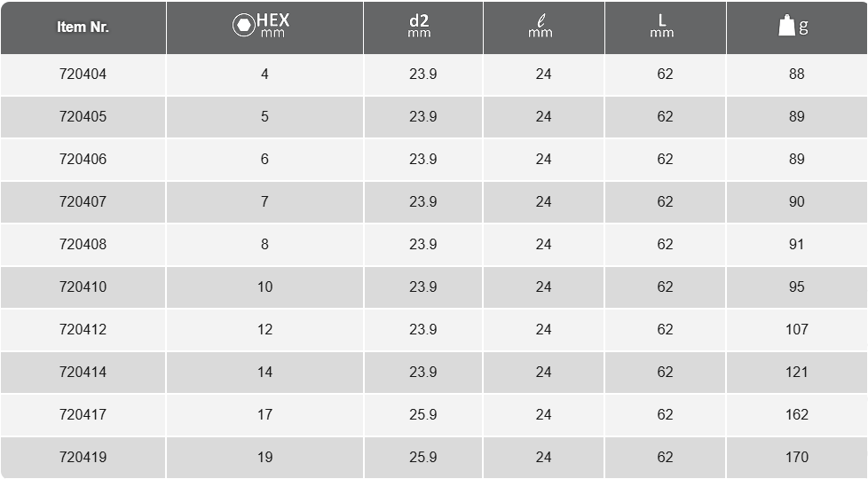The image size is (868, 479).
Task: Select the 170 g weight value
Action: (x=797, y=458)
